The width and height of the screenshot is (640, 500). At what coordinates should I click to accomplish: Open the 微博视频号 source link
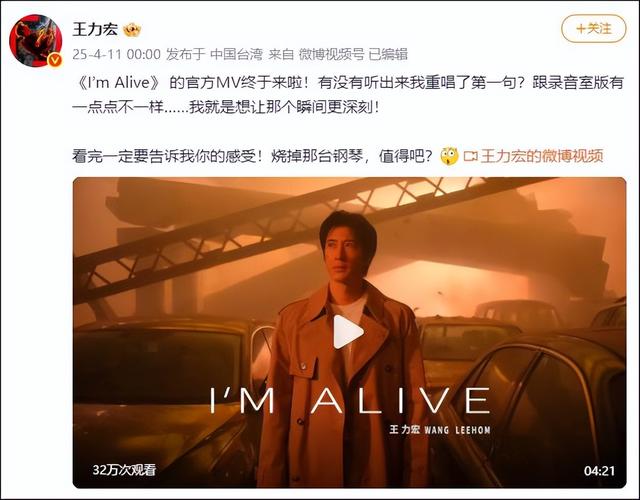(x=331, y=54)
